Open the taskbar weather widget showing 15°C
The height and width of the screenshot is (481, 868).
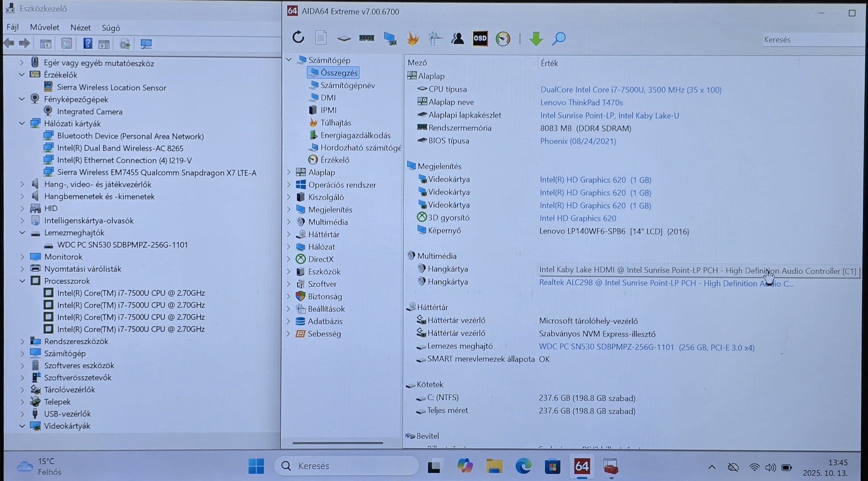[x=39, y=466]
